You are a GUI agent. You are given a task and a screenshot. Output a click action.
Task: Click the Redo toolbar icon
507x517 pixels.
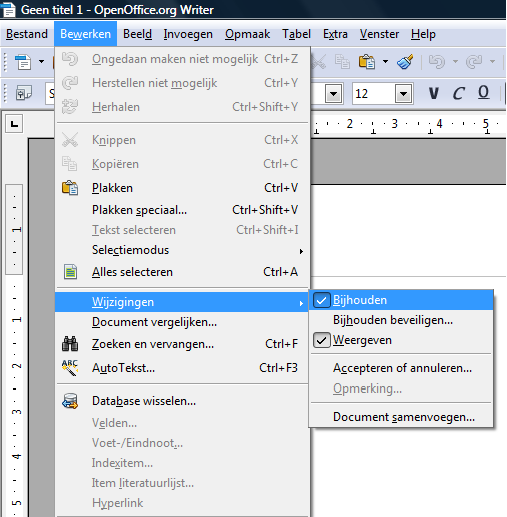tap(474, 62)
